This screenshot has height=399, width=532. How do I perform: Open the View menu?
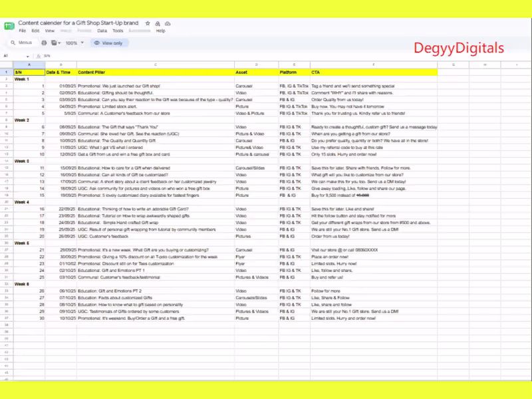pos(49,31)
